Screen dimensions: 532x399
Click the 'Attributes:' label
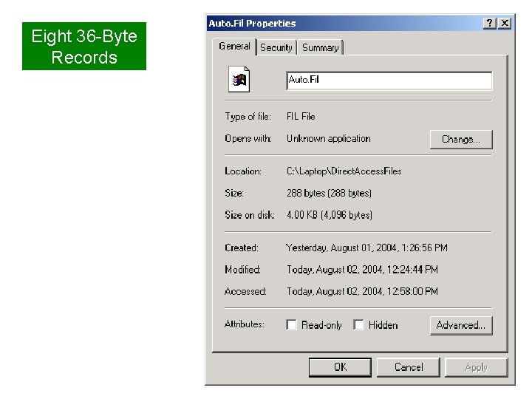tap(245, 324)
